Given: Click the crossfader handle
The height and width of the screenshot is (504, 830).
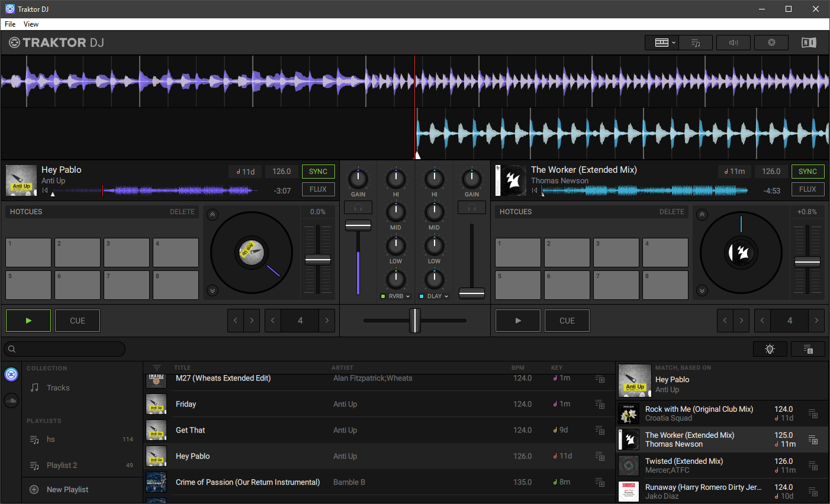Looking at the screenshot, I should tap(415, 321).
